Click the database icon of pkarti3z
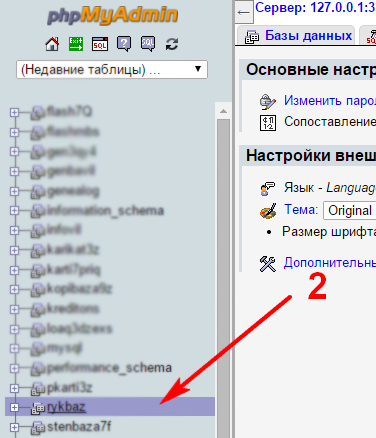 click(x=38, y=389)
